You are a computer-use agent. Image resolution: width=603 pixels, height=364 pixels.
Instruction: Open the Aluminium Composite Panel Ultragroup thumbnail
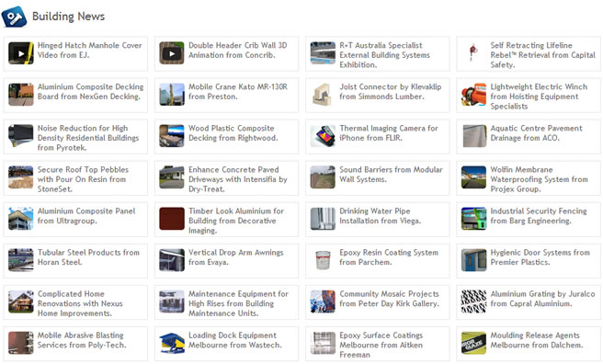(21, 219)
